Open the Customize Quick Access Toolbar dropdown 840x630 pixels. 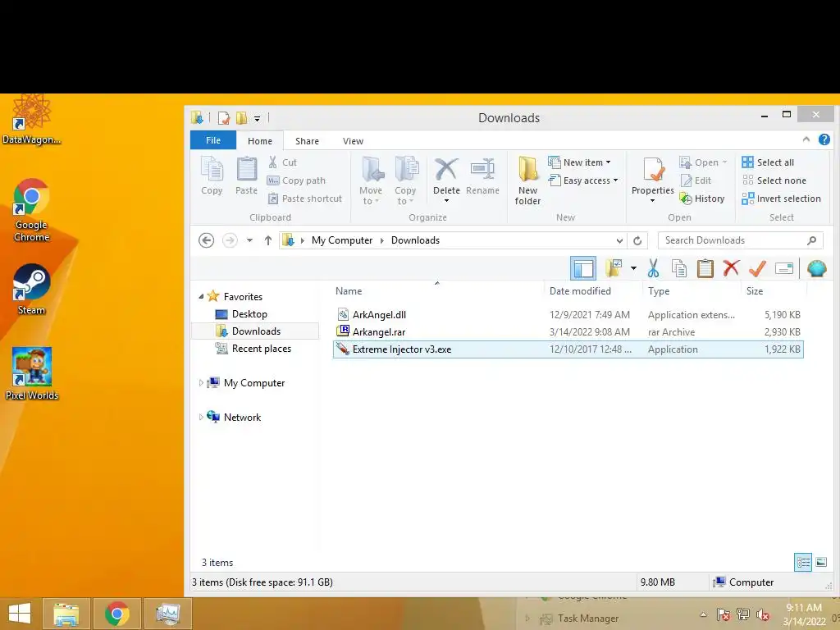click(x=257, y=118)
